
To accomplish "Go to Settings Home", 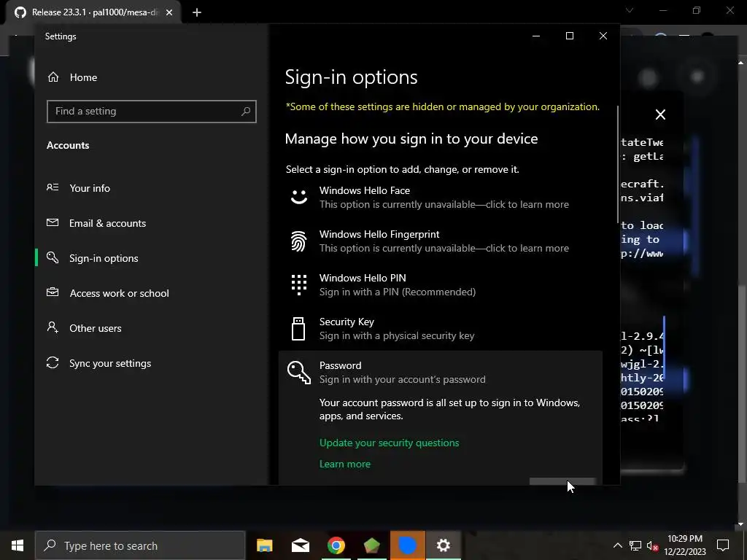I will pos(72,77).
